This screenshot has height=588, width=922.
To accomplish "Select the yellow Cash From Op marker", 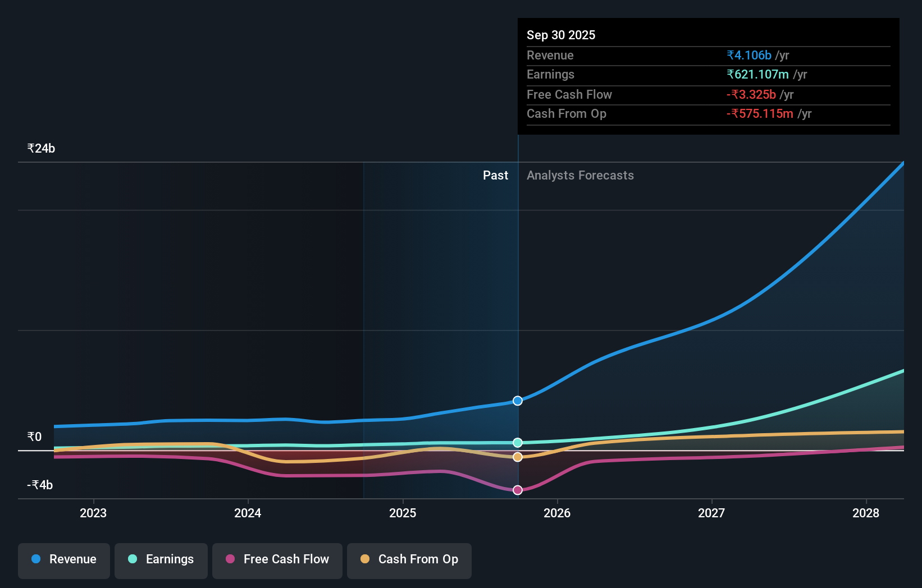I will [517, 457].
